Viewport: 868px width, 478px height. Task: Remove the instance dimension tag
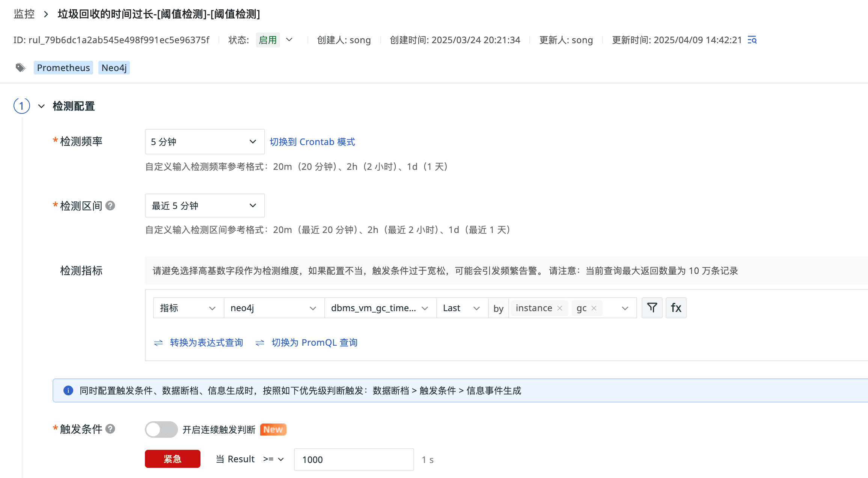[560, 308]
